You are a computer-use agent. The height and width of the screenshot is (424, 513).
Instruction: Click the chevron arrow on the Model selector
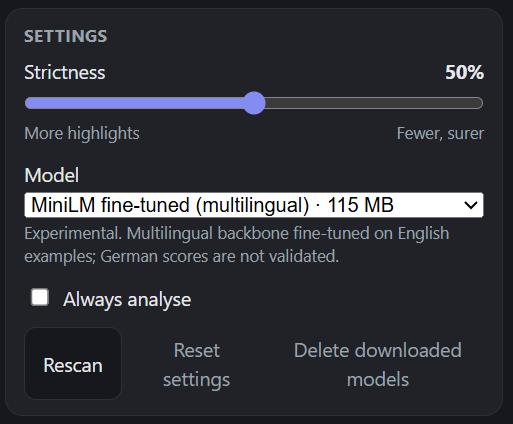pyautogui.click(x=471, y=205)
